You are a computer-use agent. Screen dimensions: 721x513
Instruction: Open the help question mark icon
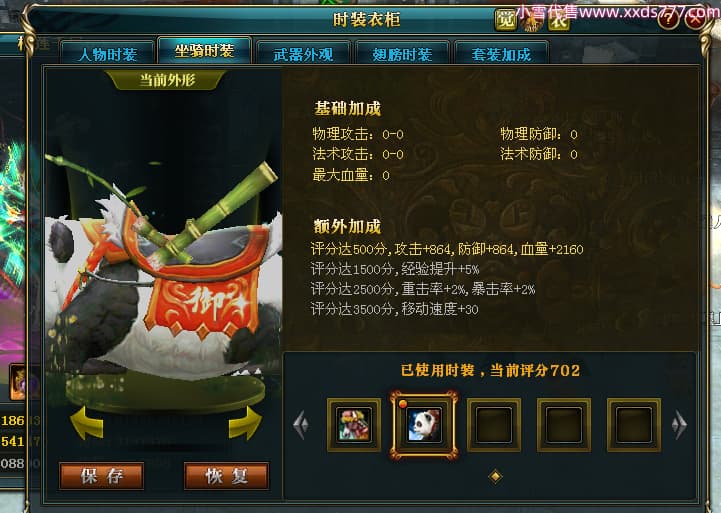(x=668, y=19)
